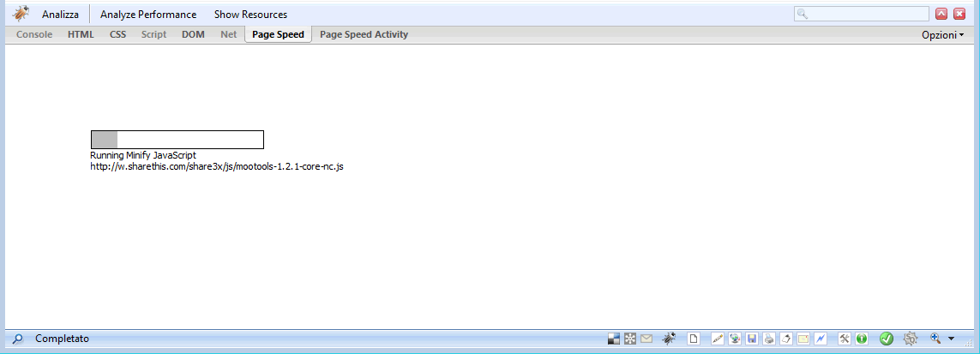Viewport: 980px width, 354px height.
Task: Open the Page Speed Activity tab
Action: [364, 34]
